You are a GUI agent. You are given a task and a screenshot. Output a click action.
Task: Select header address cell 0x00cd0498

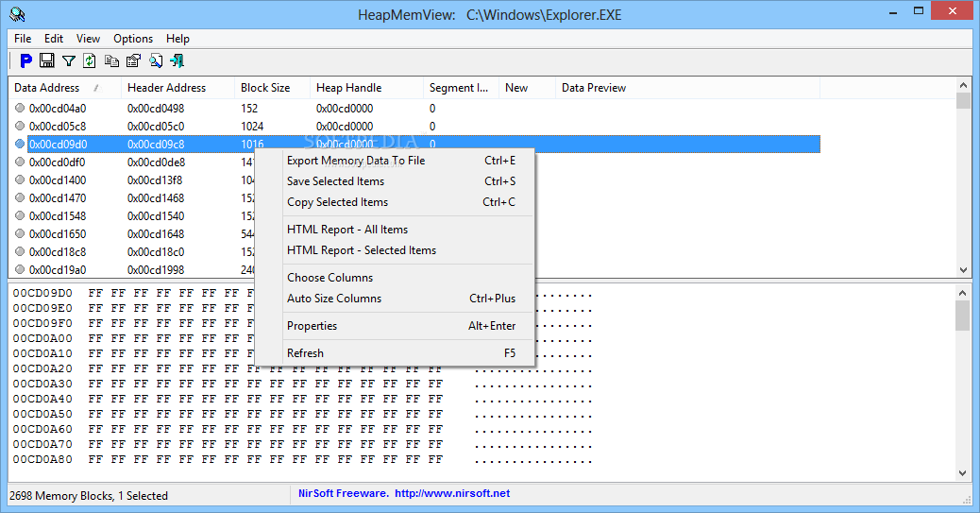tap(156, 109)
